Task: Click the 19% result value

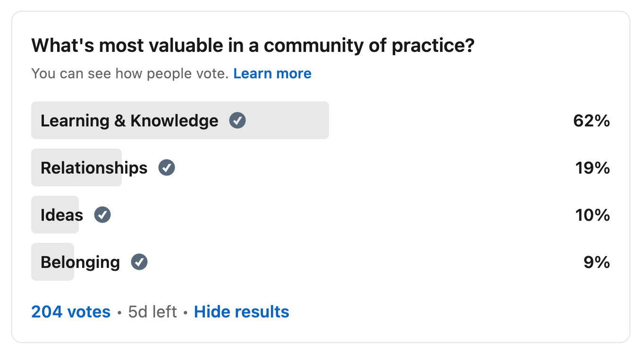Action: (593, 168)
